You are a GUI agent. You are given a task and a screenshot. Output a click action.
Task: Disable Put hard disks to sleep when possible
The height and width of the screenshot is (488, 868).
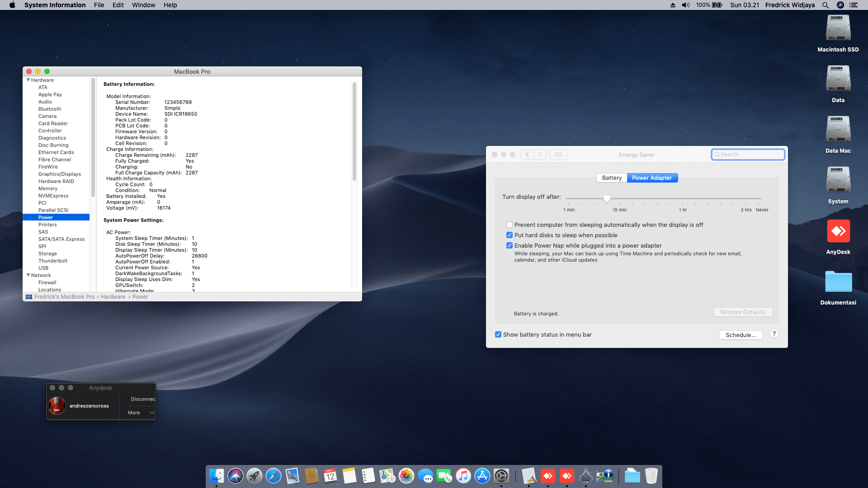509,235
